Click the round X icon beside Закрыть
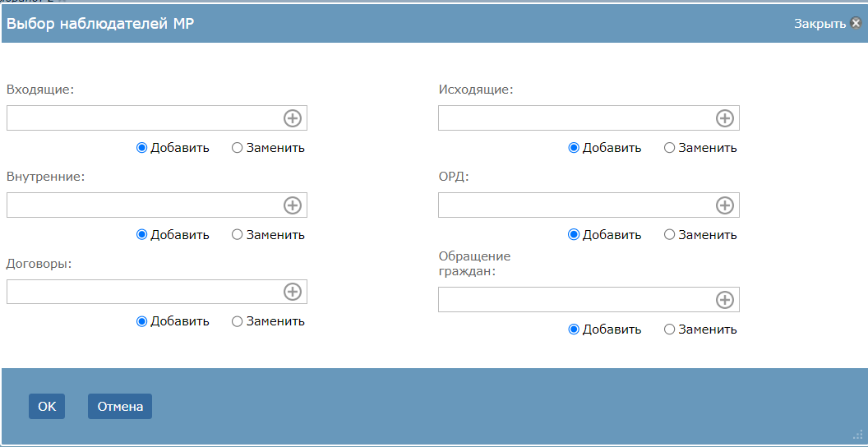This screenshot has width=868, height=447. coord(856,23)
